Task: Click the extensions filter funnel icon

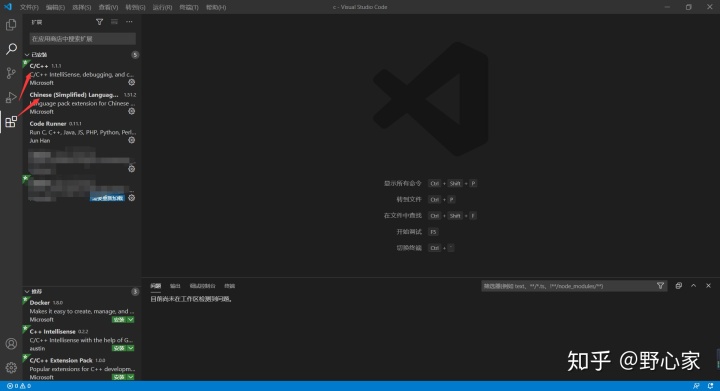Action: coord(99,22)
